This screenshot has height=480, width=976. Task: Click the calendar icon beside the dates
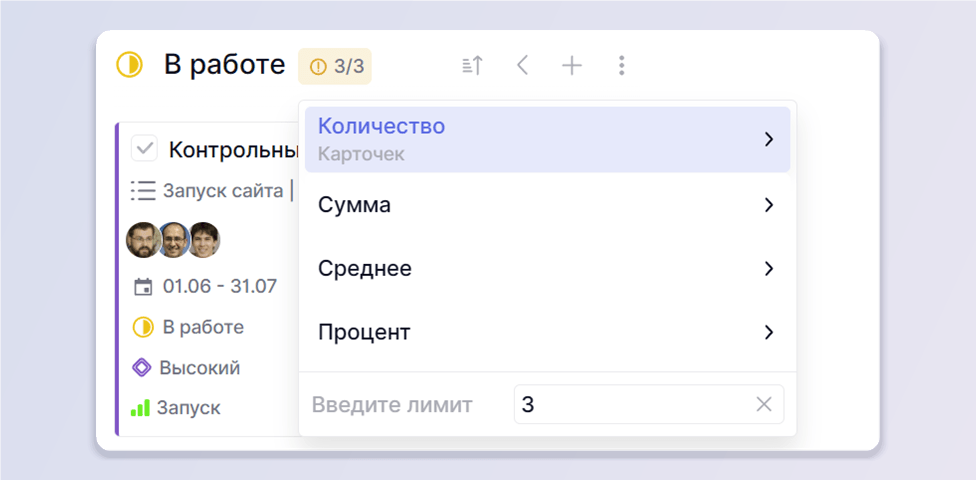143,287
